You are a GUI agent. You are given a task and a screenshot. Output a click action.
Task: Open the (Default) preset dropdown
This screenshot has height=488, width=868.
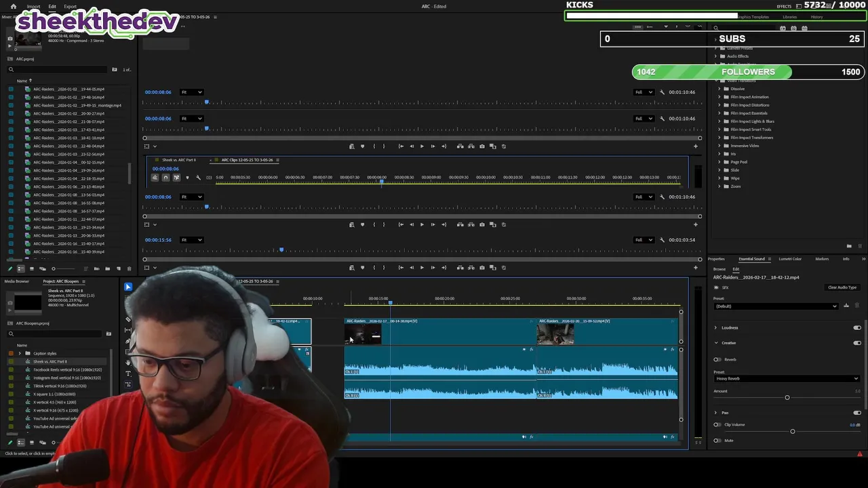point(776,306)
